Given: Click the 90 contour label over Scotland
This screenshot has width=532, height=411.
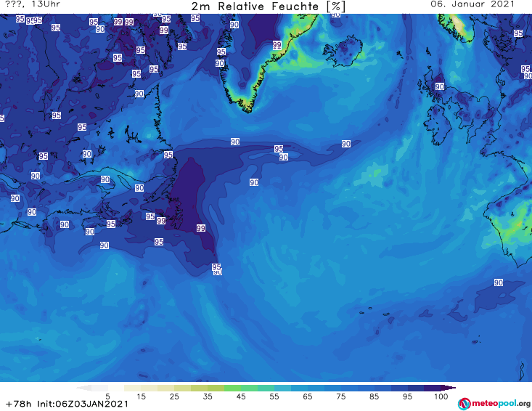Looking at the screenshot, I should click(440, 86).
